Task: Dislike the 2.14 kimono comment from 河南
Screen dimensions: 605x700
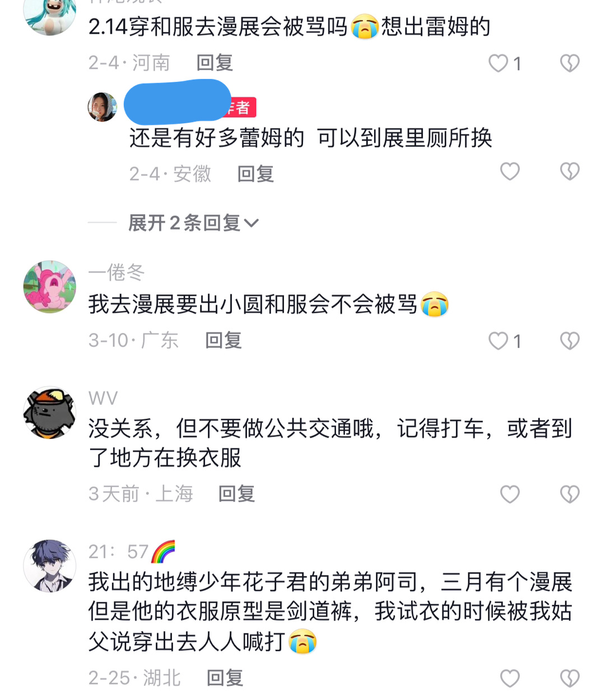Action: pos(570,63)
